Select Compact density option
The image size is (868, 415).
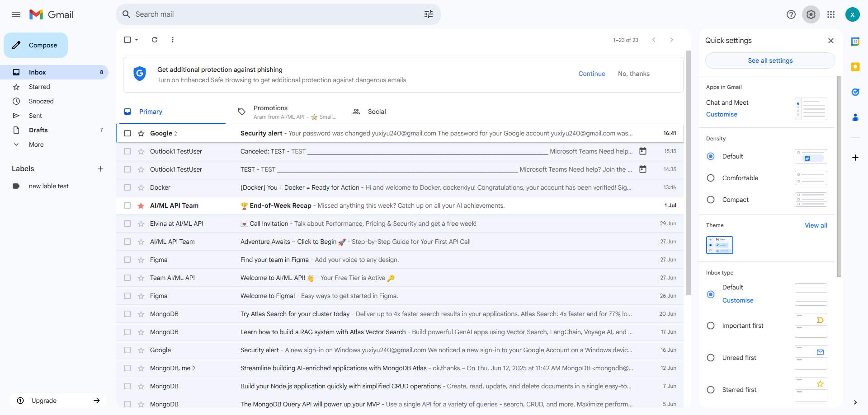coord(711,200)
